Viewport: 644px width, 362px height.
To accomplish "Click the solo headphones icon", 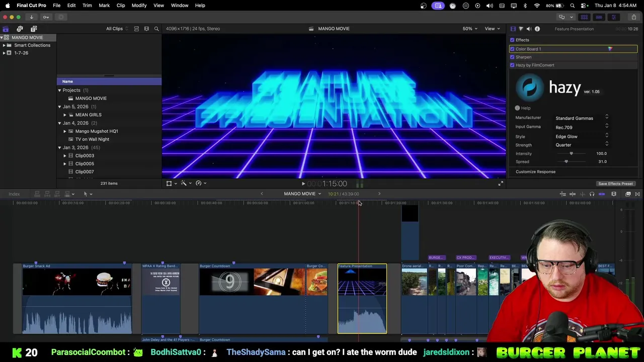I will tap(592, 194).
